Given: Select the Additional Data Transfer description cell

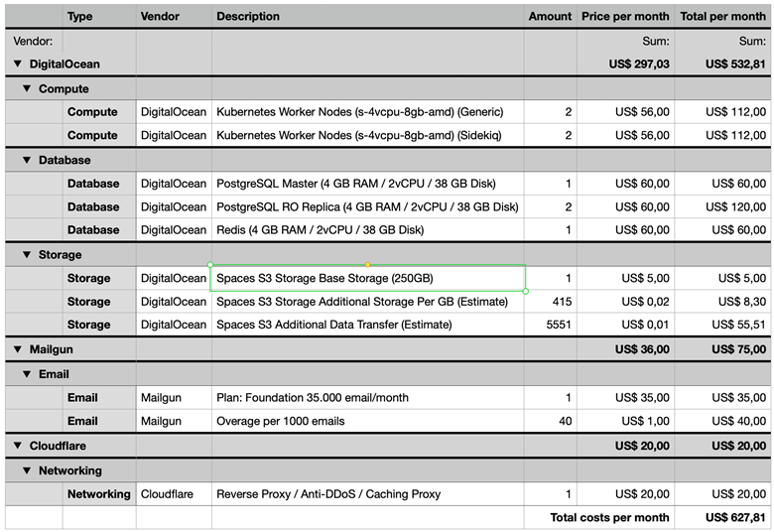Looking at the screenshot, I should point(368,325).
